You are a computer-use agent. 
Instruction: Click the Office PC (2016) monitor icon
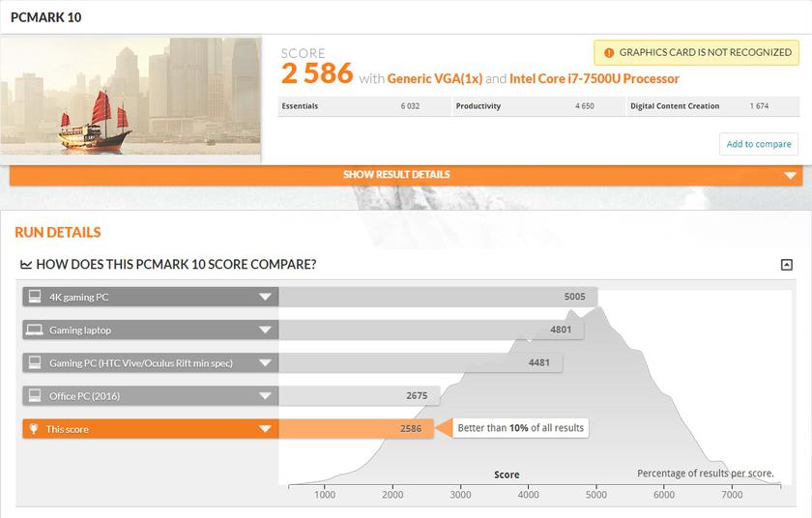(x=34, y=395)
